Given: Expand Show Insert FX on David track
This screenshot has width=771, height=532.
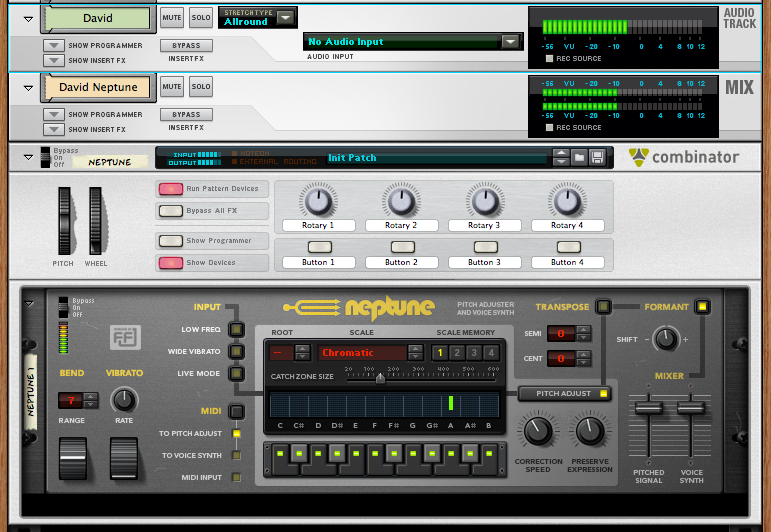Looking at the screenshot, I should click(54, 60).
